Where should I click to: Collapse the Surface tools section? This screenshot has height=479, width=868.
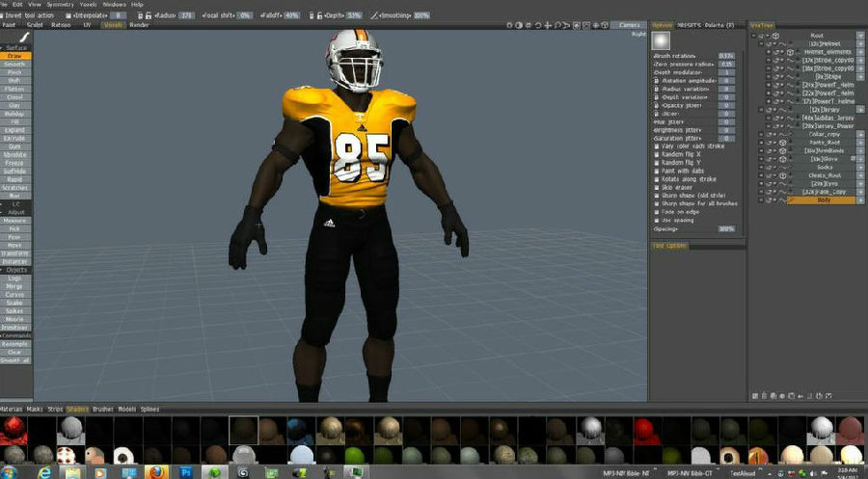(x=15, y=47)
